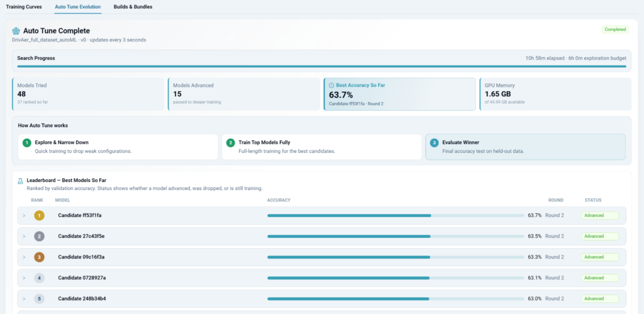This screenshot has height=314, width=644.
Task: Click the RANK column header
Action: click(37, 200)
